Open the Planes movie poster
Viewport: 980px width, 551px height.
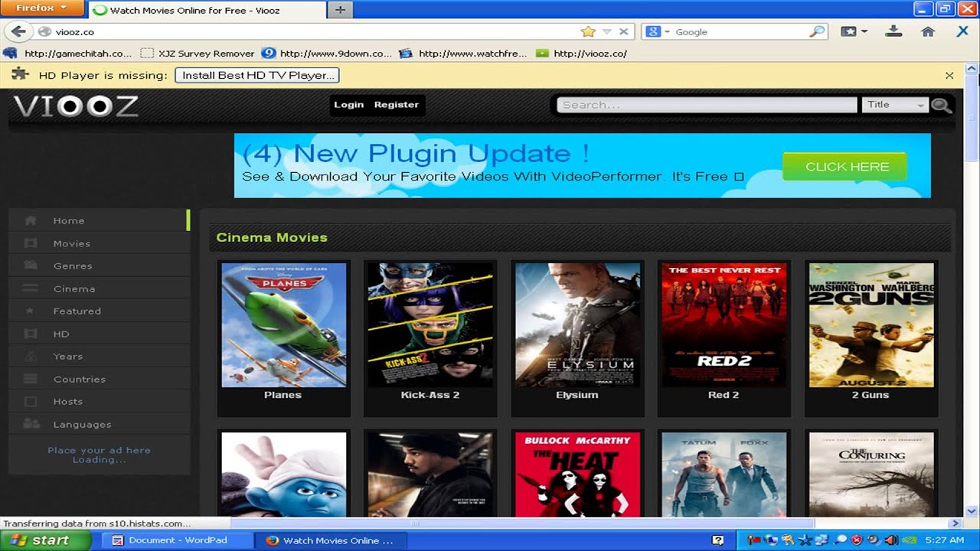[283, 325]
